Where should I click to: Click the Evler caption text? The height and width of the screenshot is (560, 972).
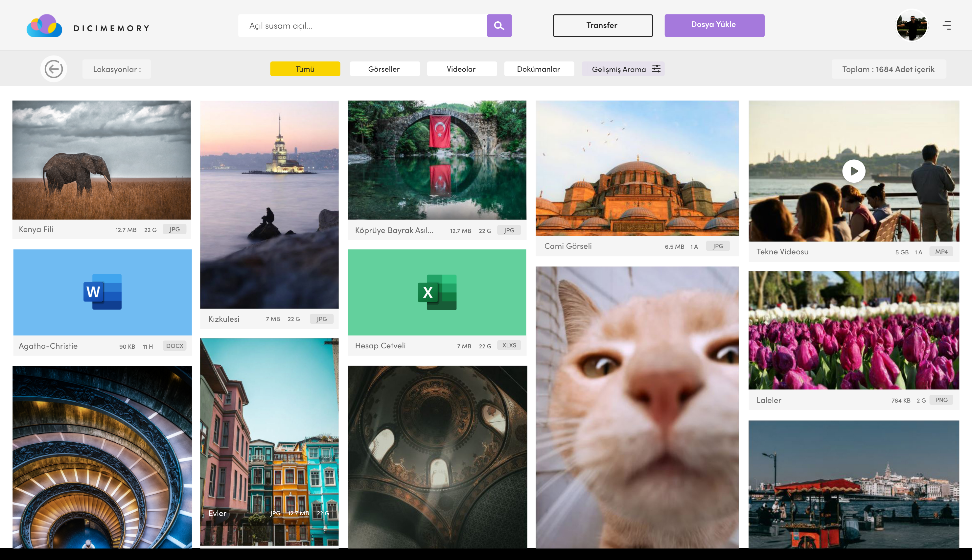point(217,513)
